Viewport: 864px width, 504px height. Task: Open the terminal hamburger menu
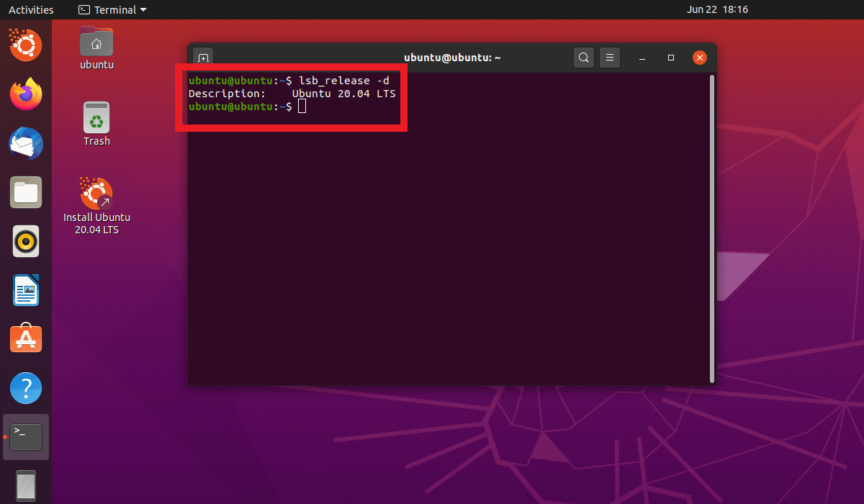(x=610, y=57)
